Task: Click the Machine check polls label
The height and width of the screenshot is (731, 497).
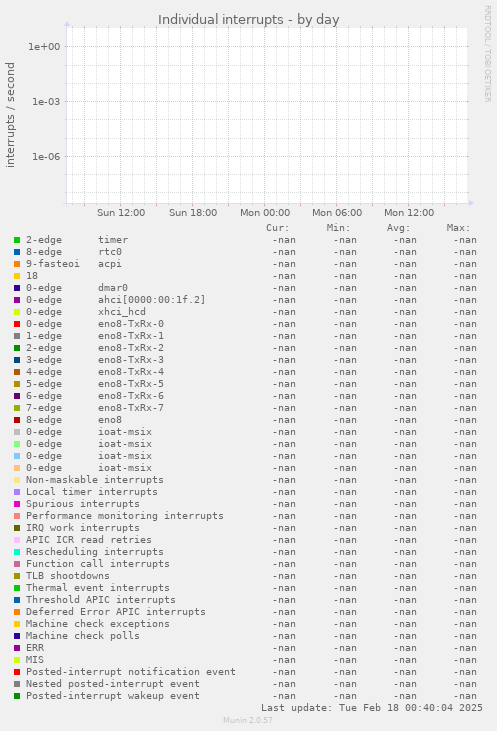Action: point(83,636)
